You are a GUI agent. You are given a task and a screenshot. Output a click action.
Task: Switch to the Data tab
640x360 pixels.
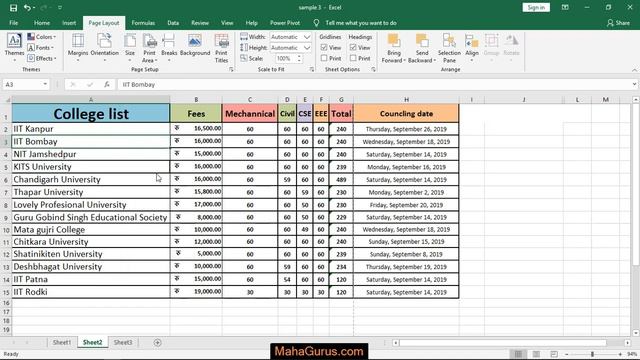pyautogui.click(x=173, y=23)
